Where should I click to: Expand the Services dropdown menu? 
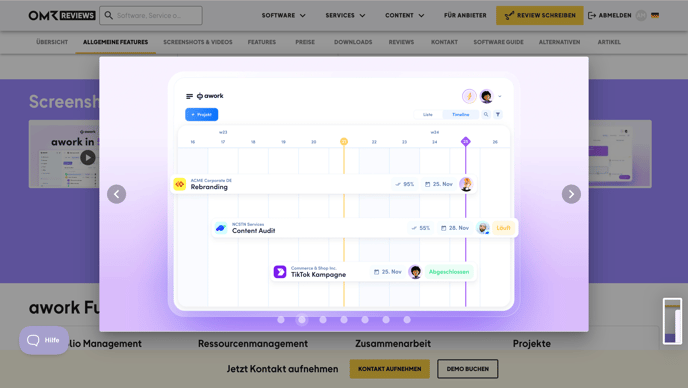345,15
